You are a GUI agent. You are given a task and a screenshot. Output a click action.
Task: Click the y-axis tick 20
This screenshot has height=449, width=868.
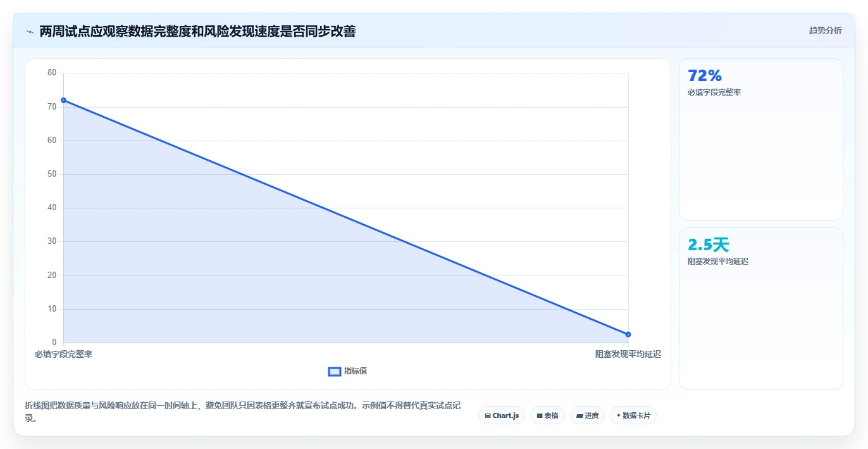(52, 275)
